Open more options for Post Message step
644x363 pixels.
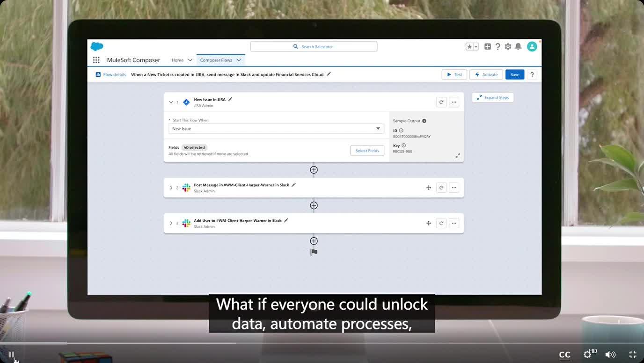454,188
